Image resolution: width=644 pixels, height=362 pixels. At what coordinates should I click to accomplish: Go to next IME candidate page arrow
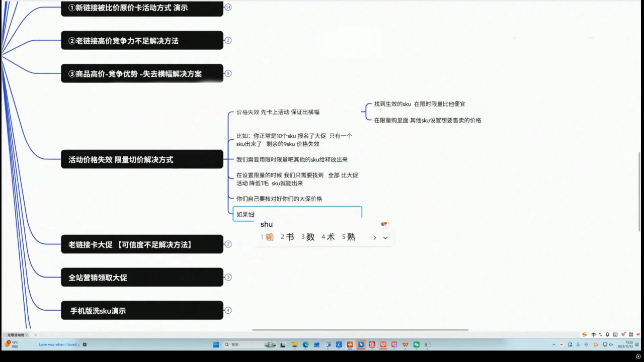tap(374, 238)
